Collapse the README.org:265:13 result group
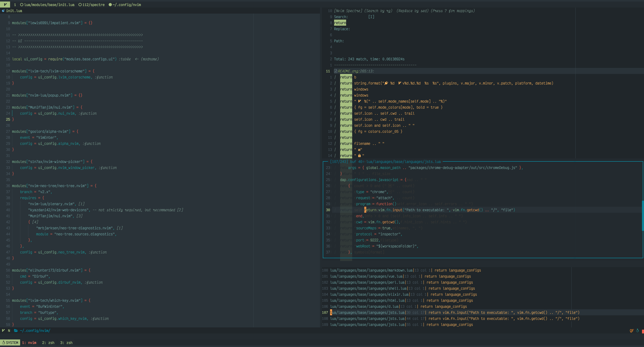 356,71
